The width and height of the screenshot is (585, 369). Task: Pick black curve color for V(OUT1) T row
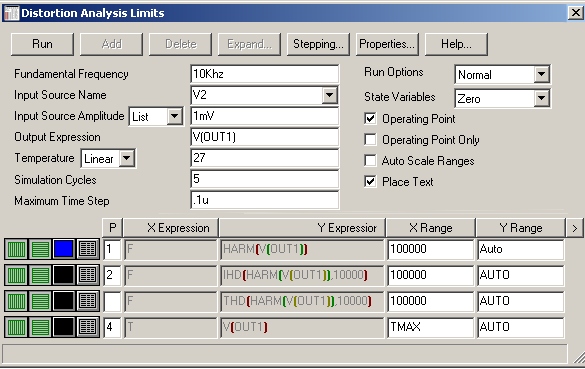pyautogui.click(x=64, y=327)
